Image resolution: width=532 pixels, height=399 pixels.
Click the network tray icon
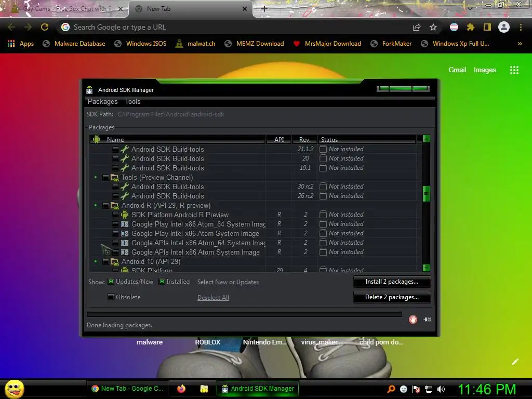coord(429,389)
